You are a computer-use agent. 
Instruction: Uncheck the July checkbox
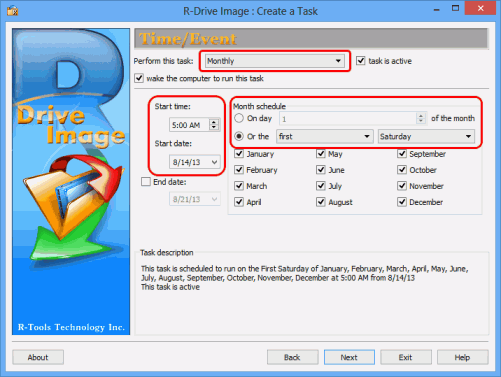pos(321,186)
